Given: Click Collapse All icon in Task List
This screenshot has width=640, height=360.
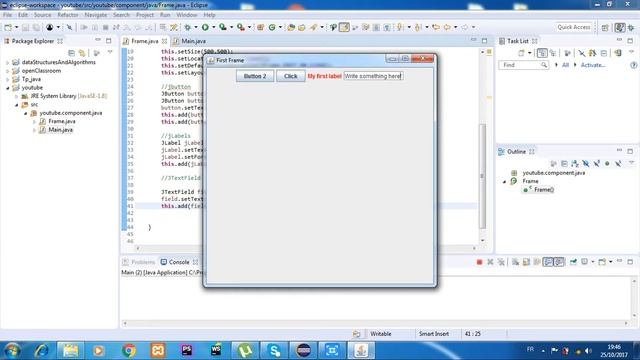Looking at the screenshot, I should [x=604, y=53].
